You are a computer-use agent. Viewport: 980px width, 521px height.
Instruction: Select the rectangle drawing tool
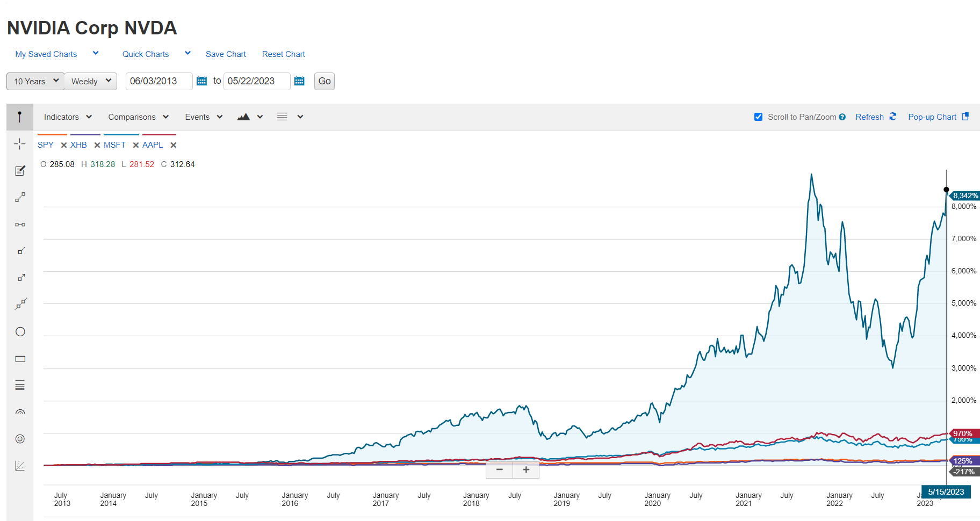[20, 359]
